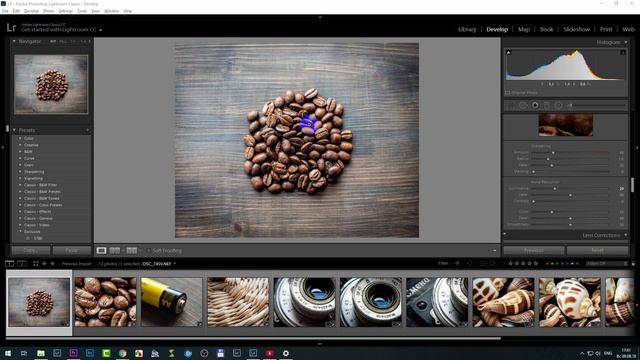Switch to Loupe view in toolbar
This screenshot has width=640, height=360.
click(x=101, y=251)
